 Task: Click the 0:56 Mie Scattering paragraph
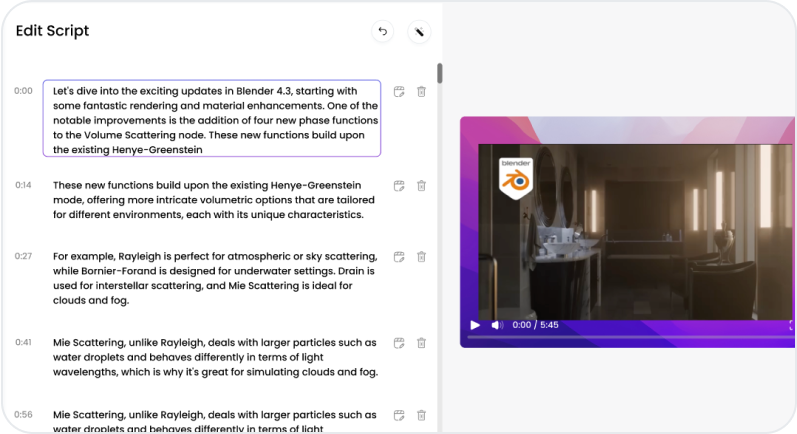click(x=214, y=421)
